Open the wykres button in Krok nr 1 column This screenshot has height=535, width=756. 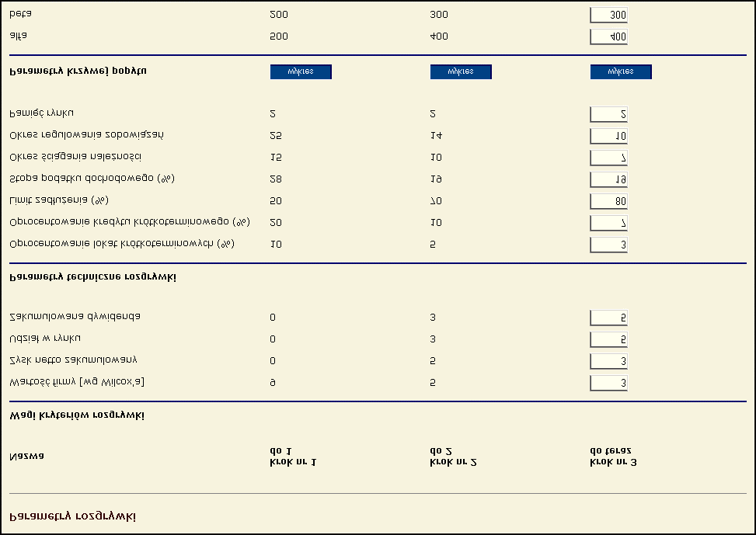point(301,71)
